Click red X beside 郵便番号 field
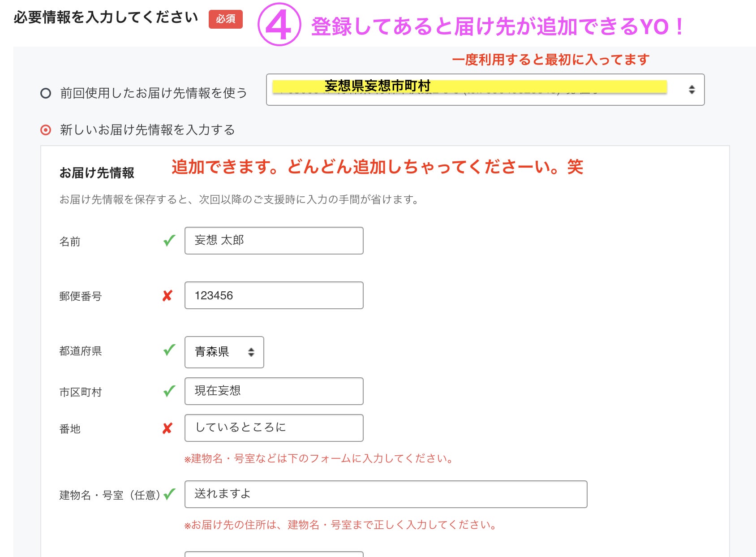This screenshot has height=557, width=756. point(168,296)
